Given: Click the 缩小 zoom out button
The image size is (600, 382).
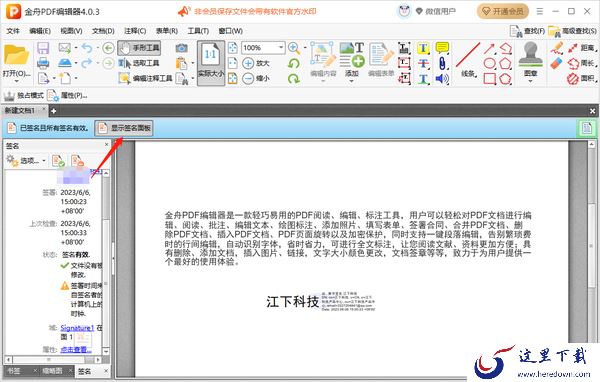Looking at the screenshot, I should [256, 78].
